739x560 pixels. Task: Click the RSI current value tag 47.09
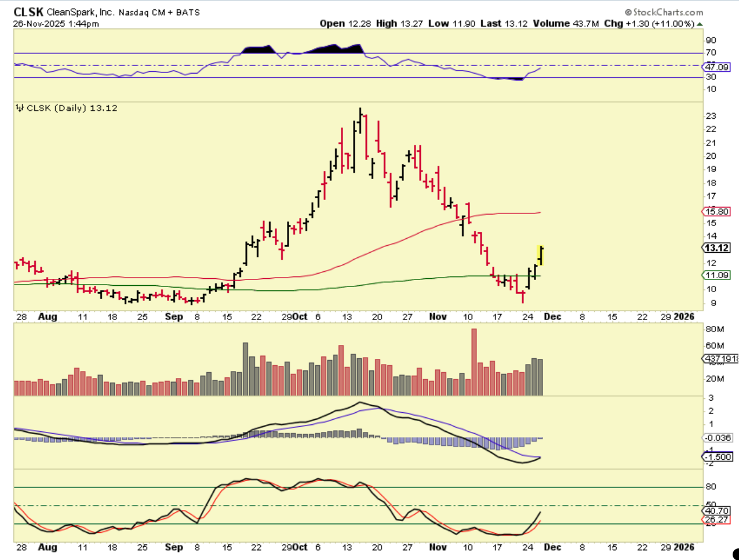(716, 67)
